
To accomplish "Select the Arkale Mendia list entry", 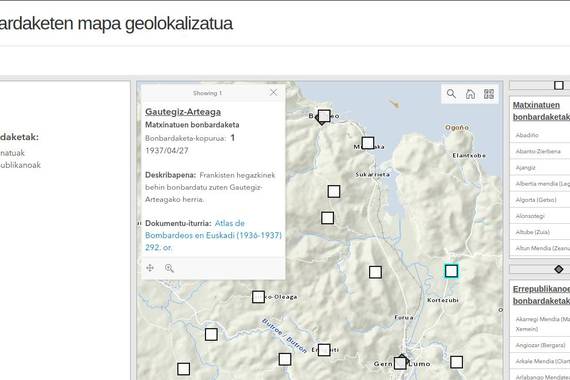I will (x=540, y=361).
